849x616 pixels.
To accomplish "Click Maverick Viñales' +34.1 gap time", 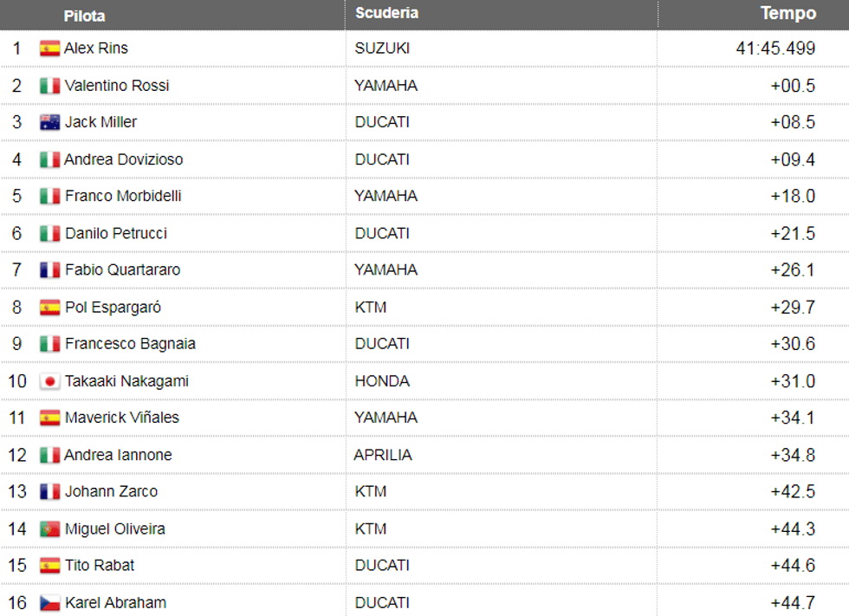I will point(793,418).
